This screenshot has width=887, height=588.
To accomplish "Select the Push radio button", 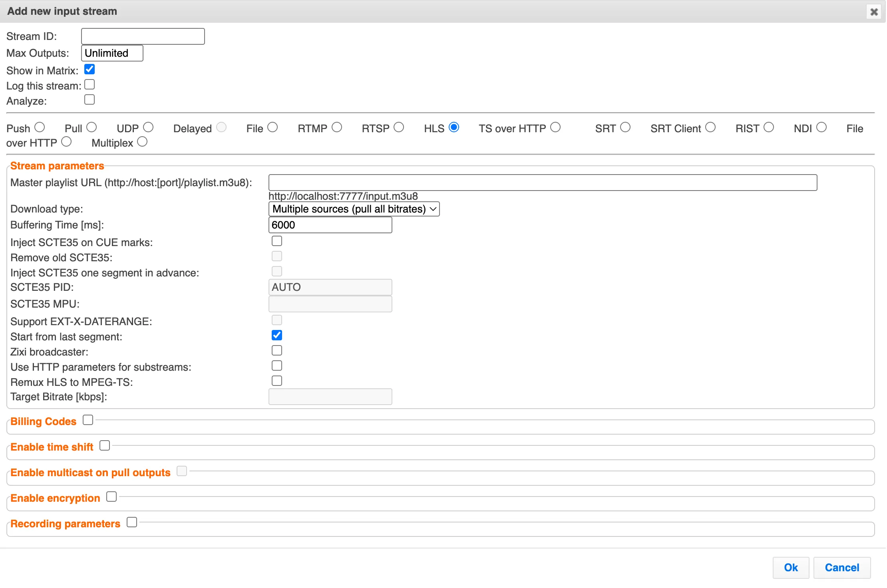I will 39,127.
